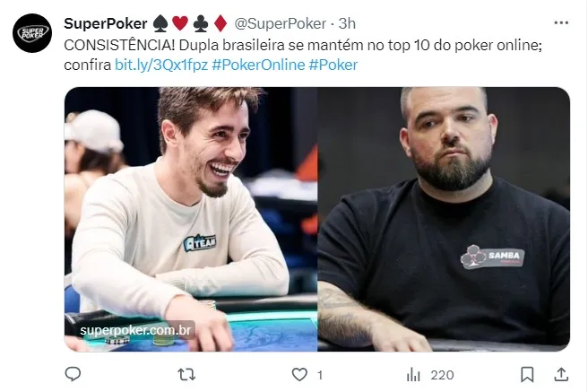Click the like count number 1
This screenshot has height=392, width=588.
[x=320, y=375]
